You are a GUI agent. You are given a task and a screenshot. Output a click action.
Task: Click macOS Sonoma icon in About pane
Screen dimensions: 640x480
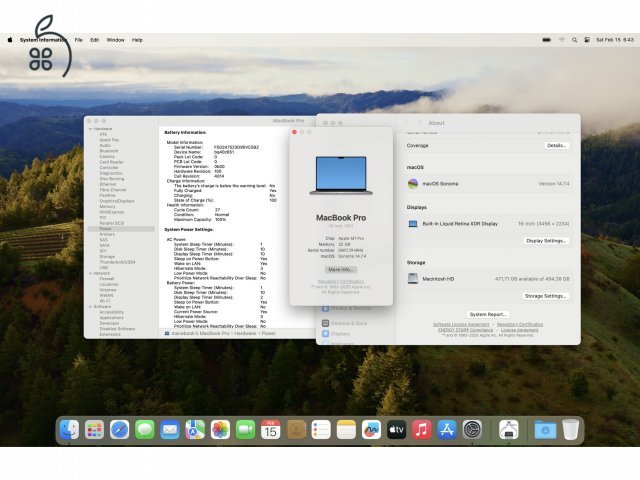413,184
